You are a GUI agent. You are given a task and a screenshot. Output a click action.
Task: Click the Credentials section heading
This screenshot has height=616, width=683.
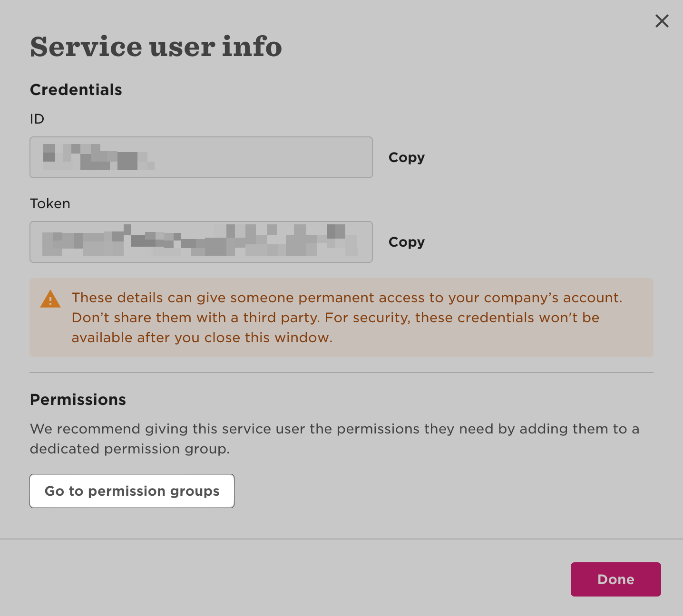point(76,90)
